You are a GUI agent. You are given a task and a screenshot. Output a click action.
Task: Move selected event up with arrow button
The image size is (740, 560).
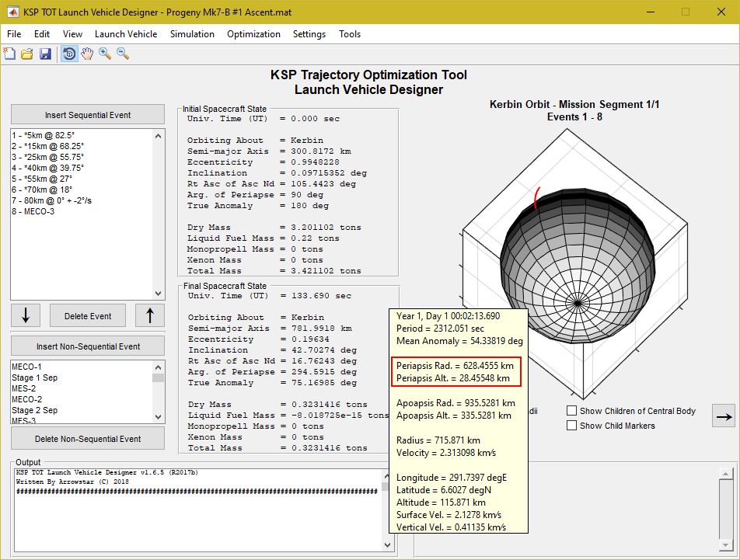149,315
